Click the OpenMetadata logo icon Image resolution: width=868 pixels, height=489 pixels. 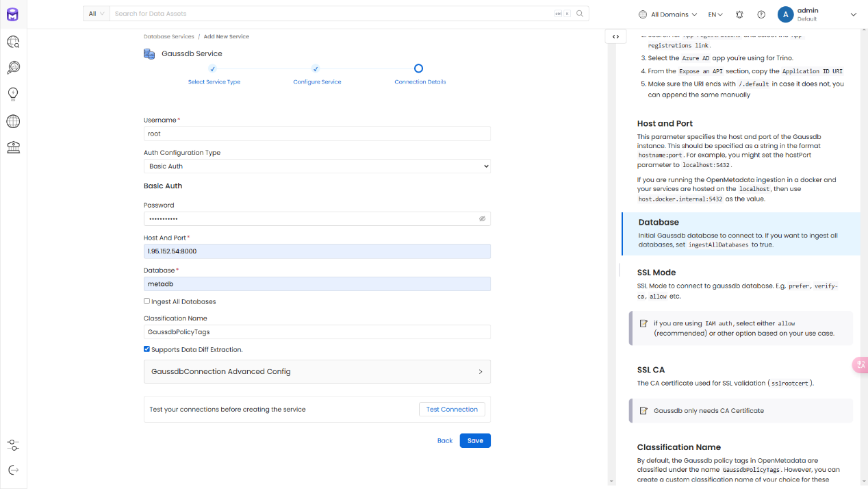tap(13, 14)
